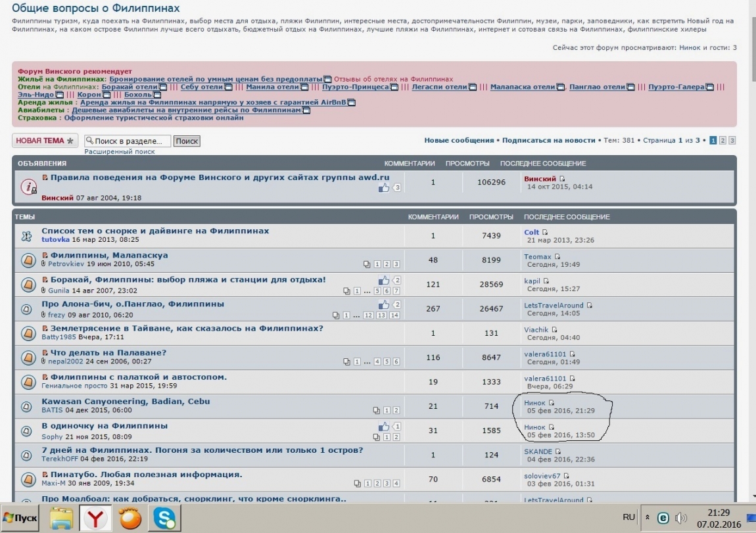Click new-window icon after Манила отели

[304, 87]
